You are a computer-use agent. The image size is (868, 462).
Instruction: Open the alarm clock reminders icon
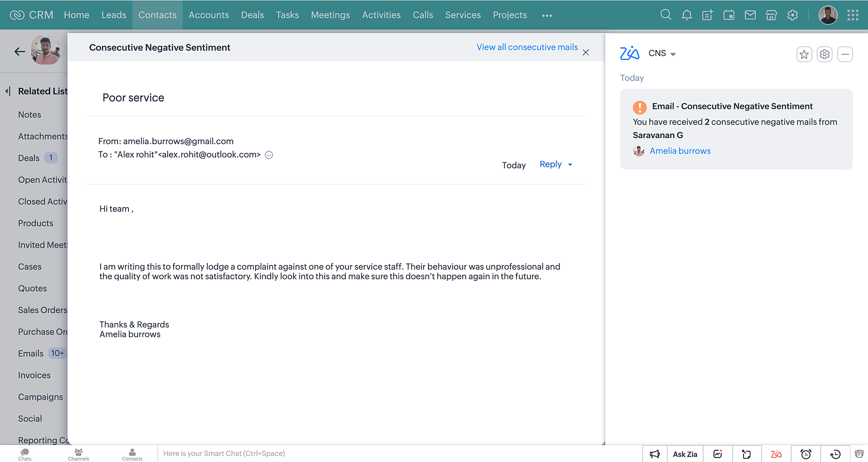(x=806, y=454)
